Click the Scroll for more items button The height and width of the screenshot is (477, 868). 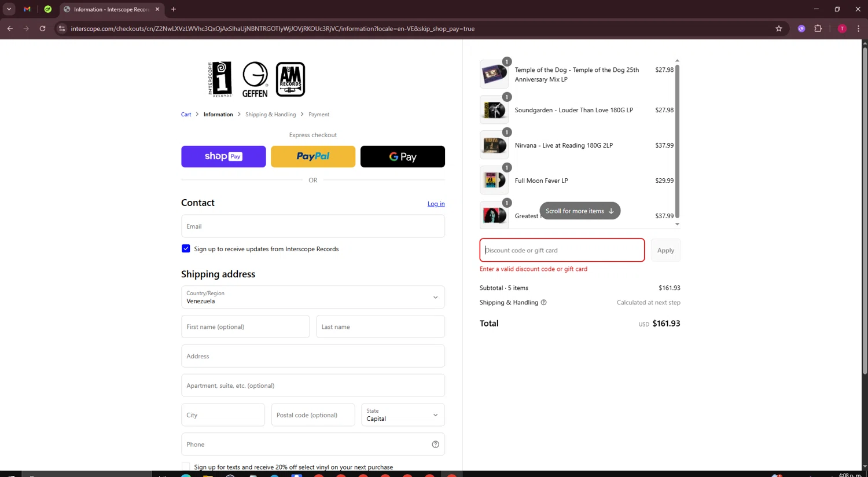[580, 211]
